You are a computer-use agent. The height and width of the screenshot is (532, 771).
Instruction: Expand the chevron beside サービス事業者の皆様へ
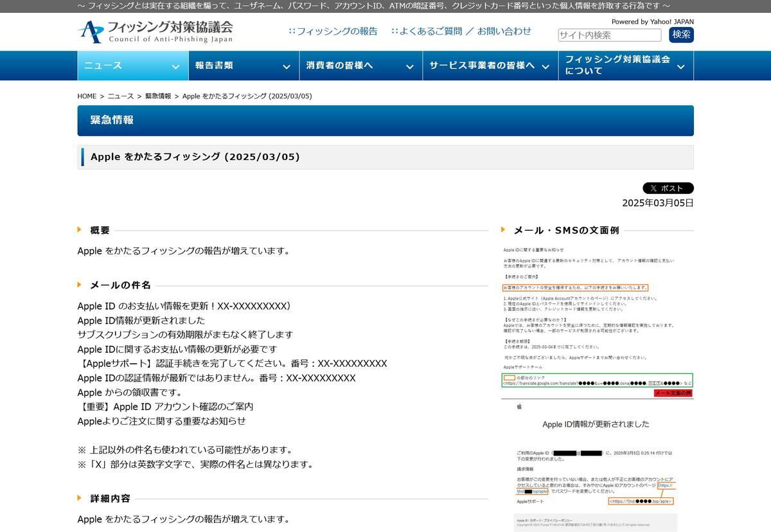(545, 66)
